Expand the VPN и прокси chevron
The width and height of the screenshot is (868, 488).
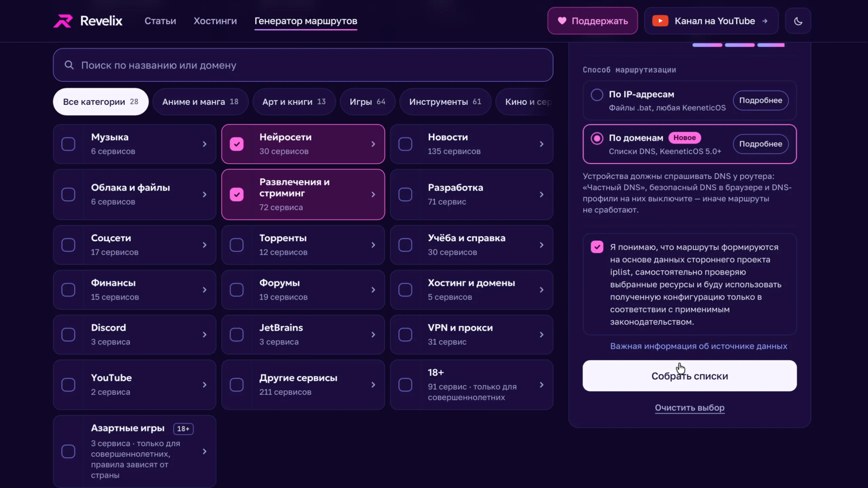click(x=541, y=334)
